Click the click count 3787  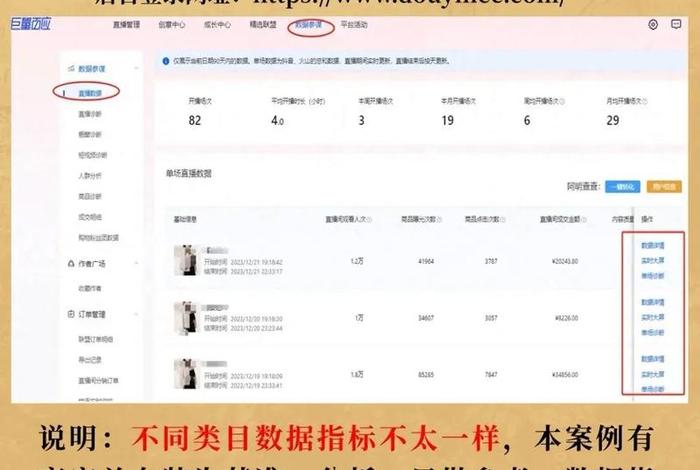491,261
